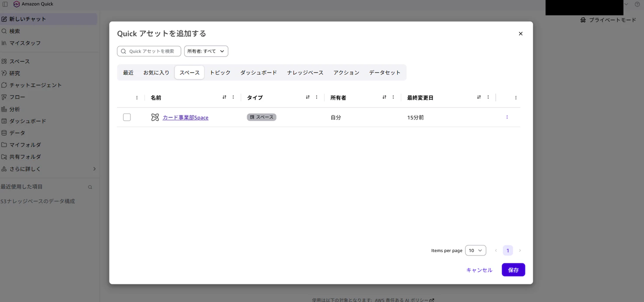This screenshot has width=644, height=302.
Task: Switch to the お気に入り tab
Action: point(156,73)
